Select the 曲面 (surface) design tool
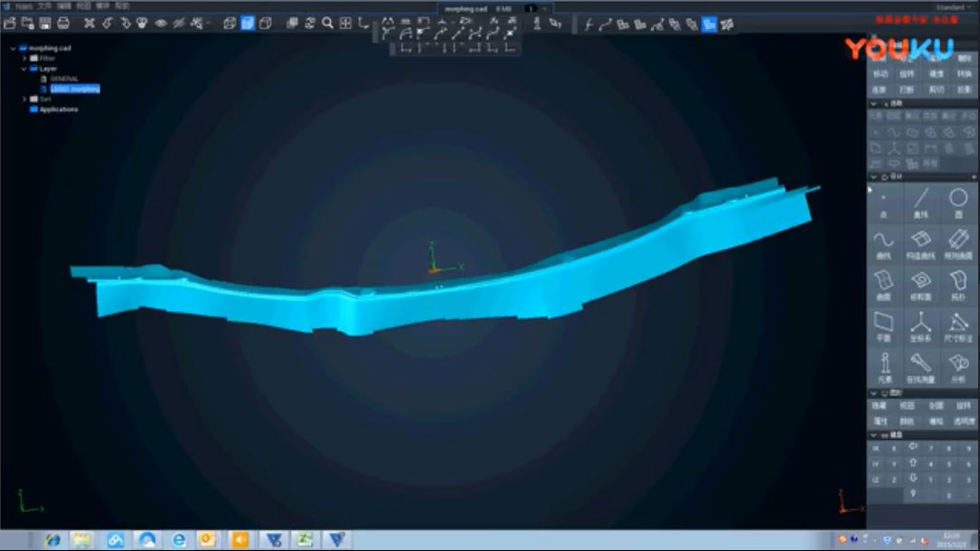 (x=884, y=286)
